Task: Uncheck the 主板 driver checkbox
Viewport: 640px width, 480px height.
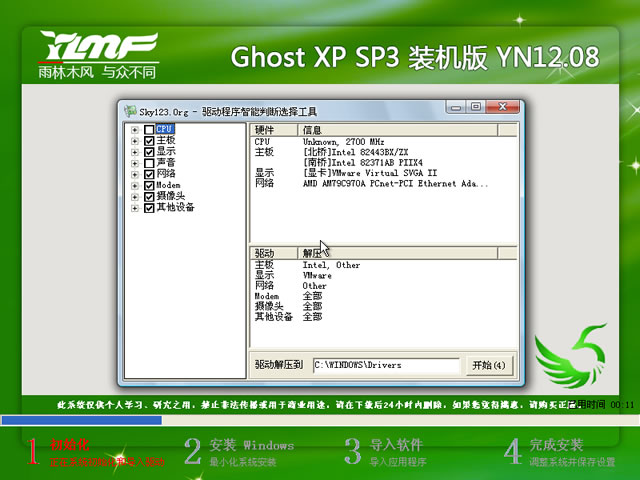Action: click(149, 142)
